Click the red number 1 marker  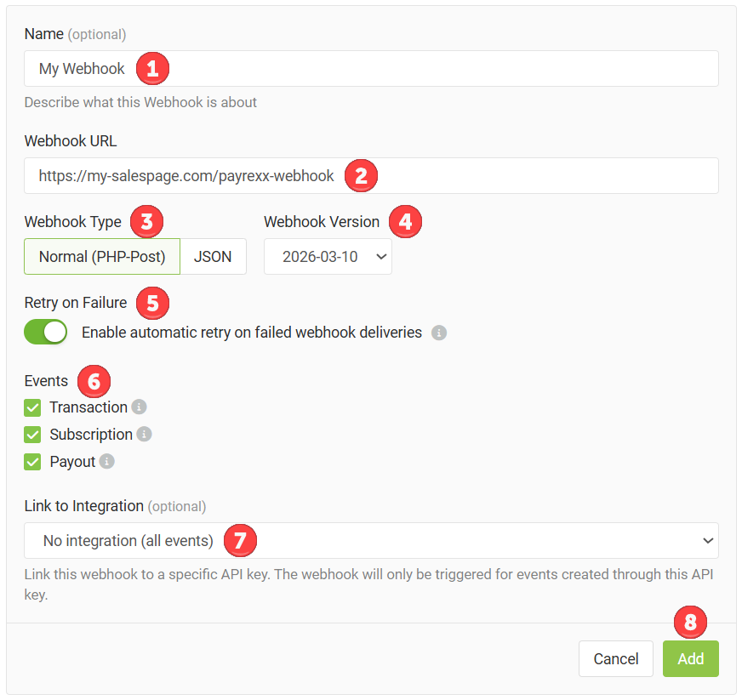pyautogui.click(x=152, y=68)
